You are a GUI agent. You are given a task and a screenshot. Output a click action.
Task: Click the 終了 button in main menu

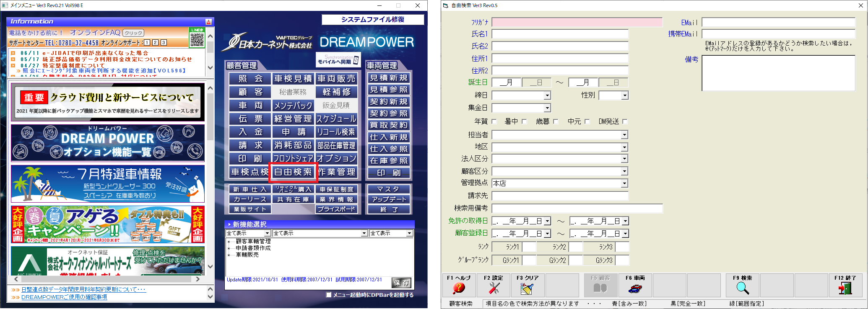point(389,209)
